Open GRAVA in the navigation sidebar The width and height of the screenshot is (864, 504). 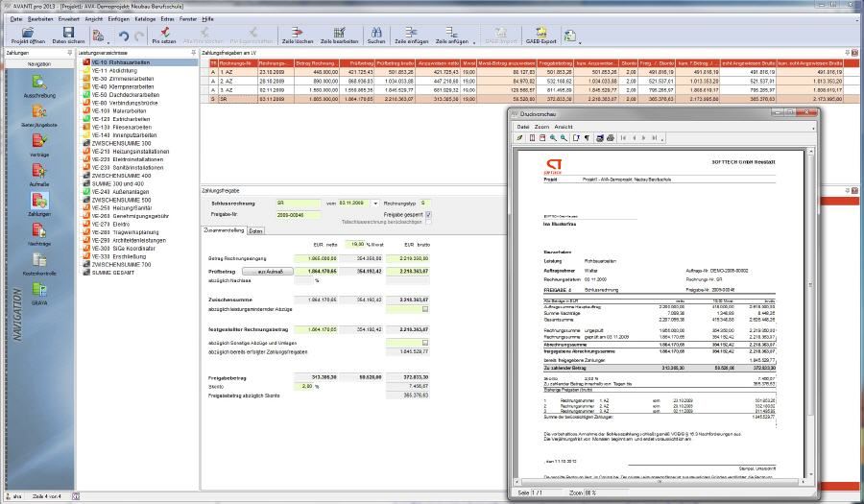coord(39,294)
